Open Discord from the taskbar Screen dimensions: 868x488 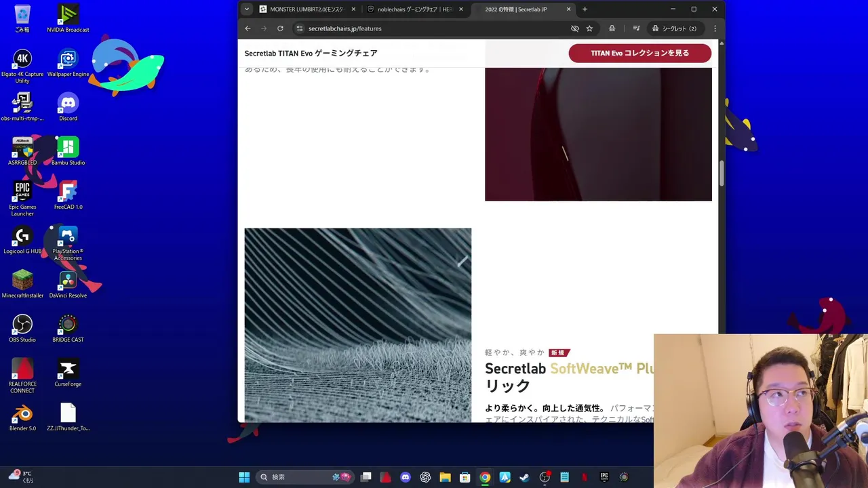(x=406, y=477)
